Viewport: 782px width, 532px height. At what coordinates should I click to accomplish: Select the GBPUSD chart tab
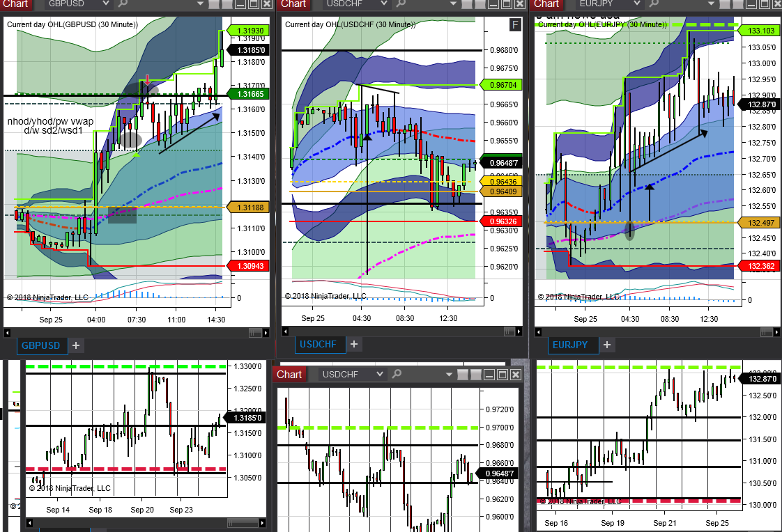tap(41, 345)
